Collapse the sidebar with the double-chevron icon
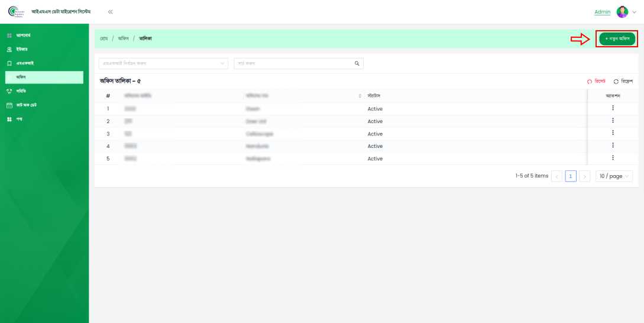The image size is (644, 323). 110,12
